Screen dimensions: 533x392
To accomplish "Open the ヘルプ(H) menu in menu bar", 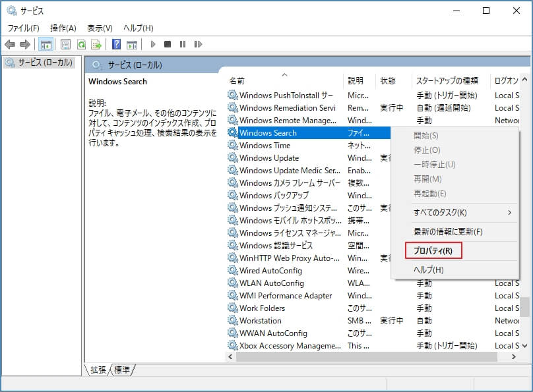I will (138, 28).
